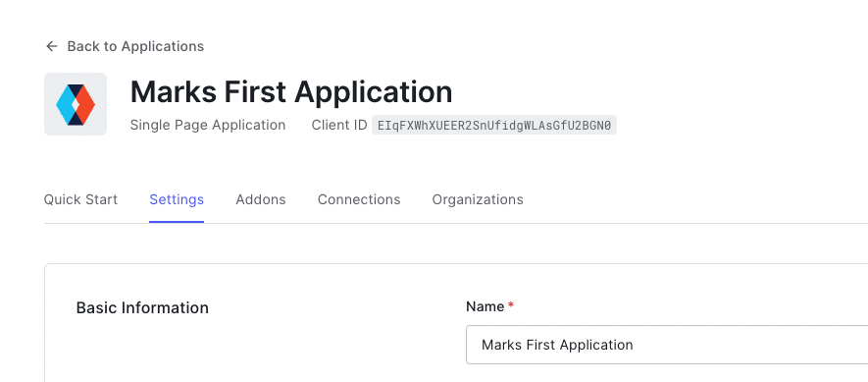Switch to the Organizations tab
This screenshot has width=868, height=382.
tap(478, 199)
